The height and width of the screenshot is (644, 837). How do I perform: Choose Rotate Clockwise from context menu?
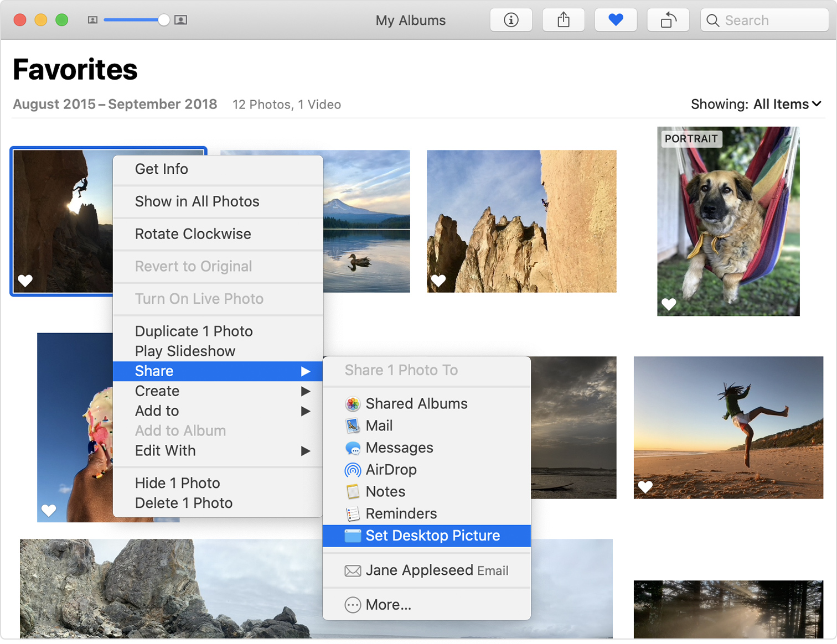193,234
